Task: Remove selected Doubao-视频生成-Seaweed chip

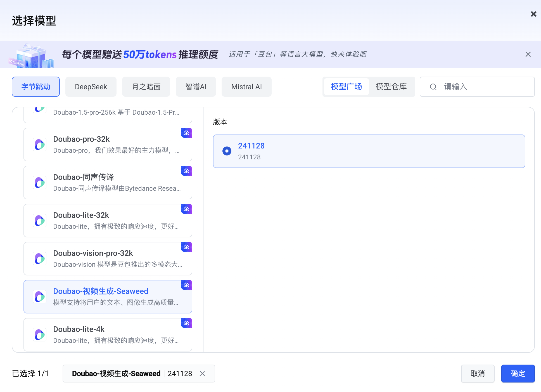Action: click(202, 374)
